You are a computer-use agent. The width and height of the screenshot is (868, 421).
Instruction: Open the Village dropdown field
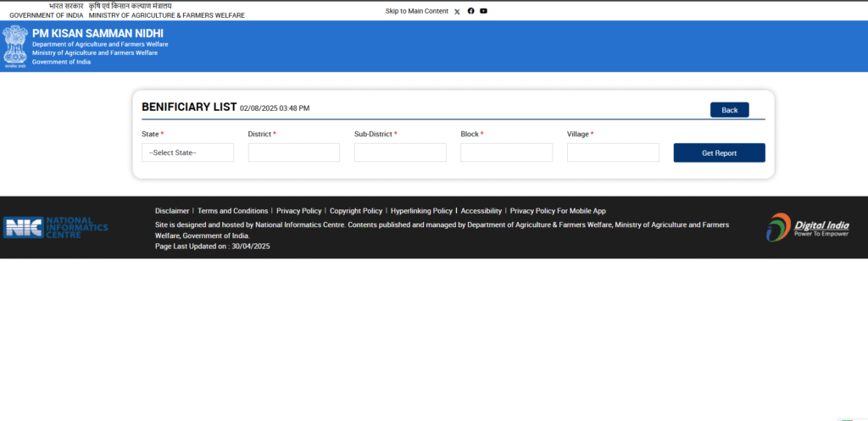coord(613,152)
